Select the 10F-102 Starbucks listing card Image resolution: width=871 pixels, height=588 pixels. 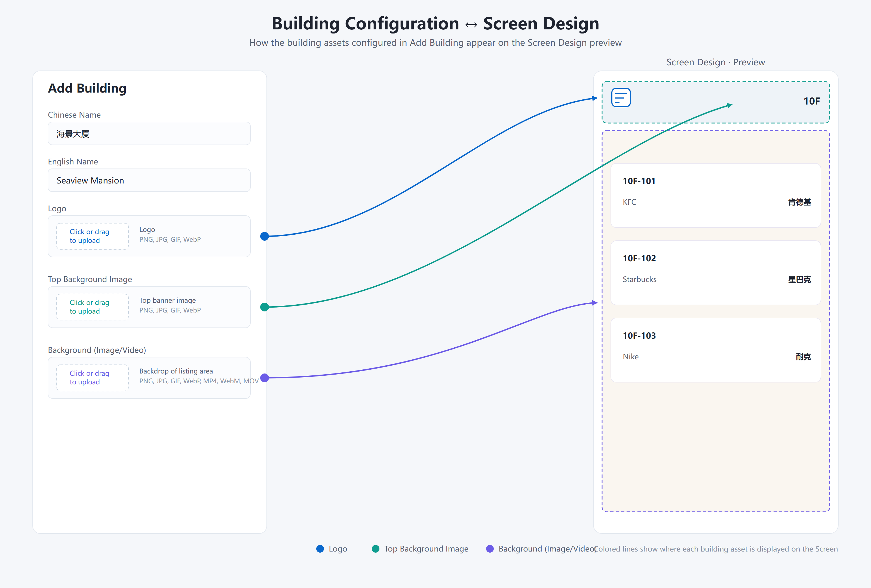click(x=716, y=273)
